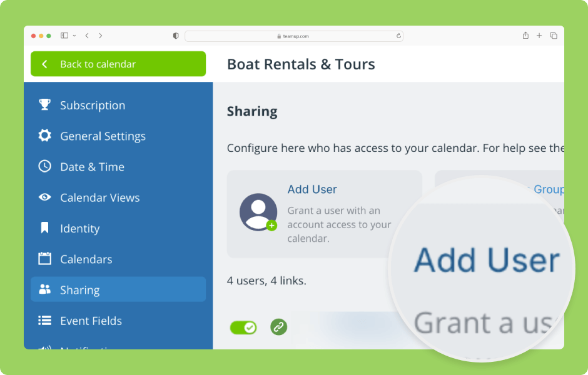Click the Calendars icon in sidebar
588x375 pixels.
point(44,259)
